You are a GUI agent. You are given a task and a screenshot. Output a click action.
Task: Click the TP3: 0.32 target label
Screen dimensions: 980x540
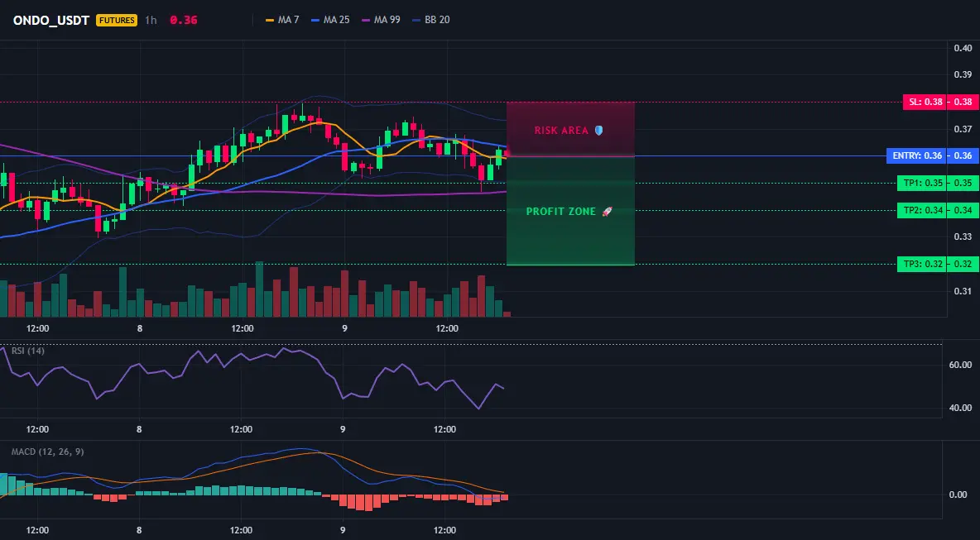pyautogui.click(x=922, y=264)
